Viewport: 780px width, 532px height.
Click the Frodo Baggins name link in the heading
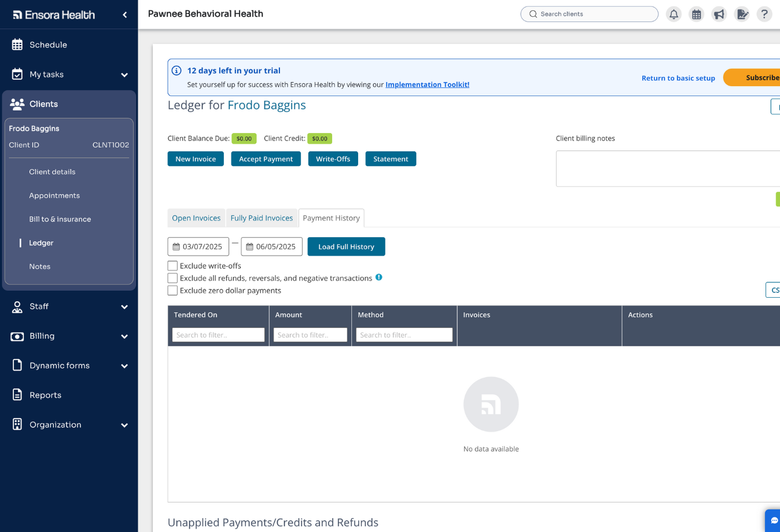267,105
